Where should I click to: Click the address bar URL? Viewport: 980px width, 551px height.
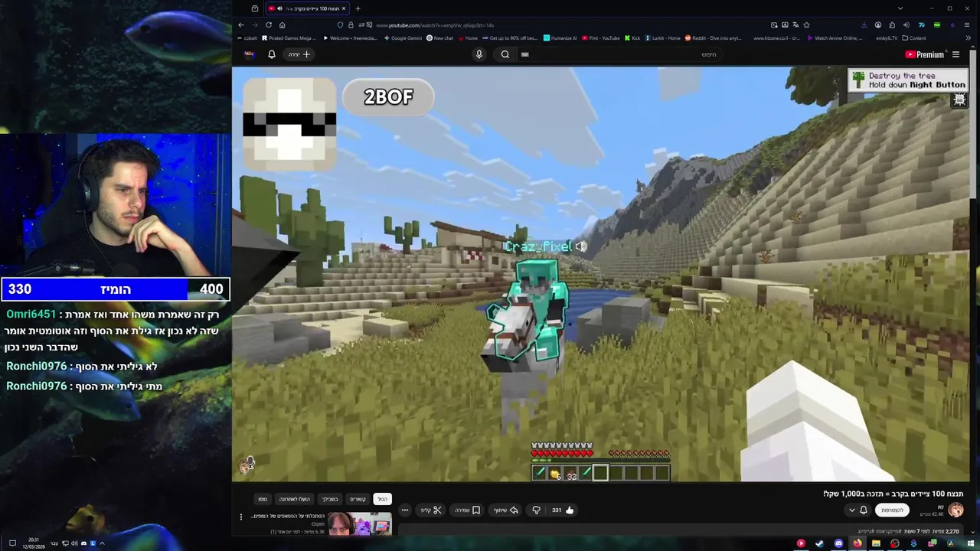point(435,25)
